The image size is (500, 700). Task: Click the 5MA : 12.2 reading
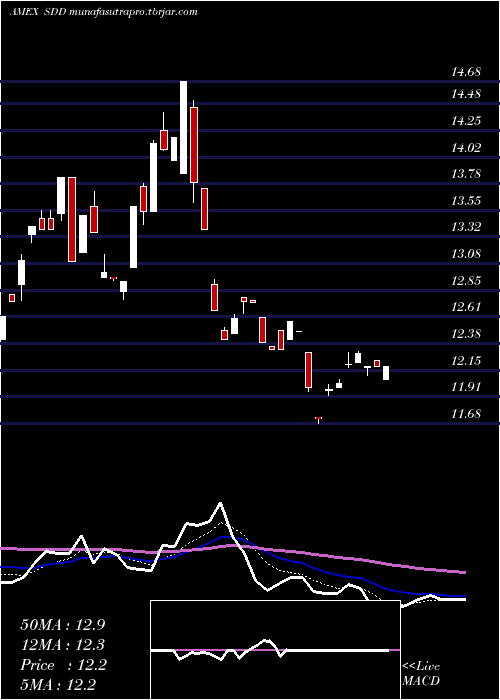tap(58, 685)
